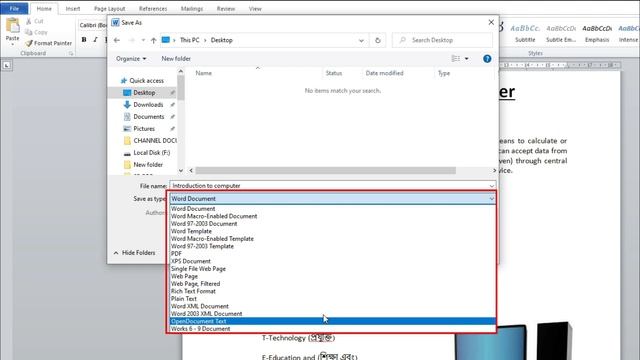Sort by Date modified column header
Screen dimensions: 640x360
(x=384, y=73)
